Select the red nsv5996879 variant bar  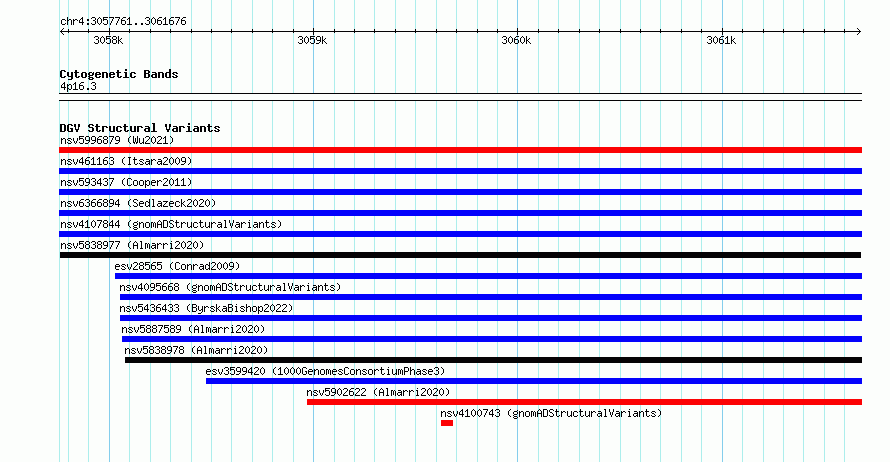pos(460,150)
